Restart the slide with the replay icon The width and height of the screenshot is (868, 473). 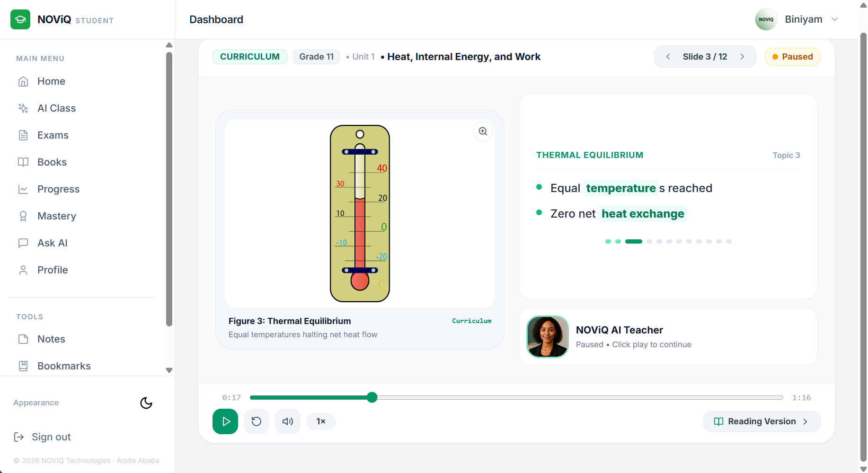257,421
